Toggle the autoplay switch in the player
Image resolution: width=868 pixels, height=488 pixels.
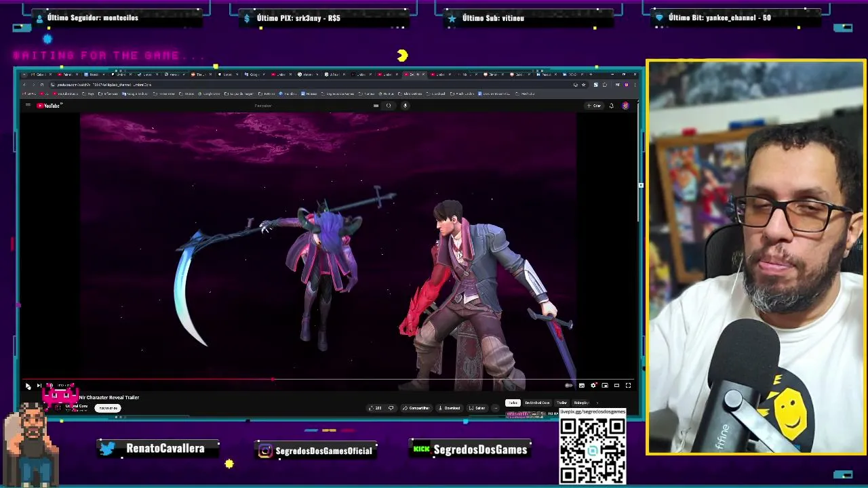pos(568,385)
